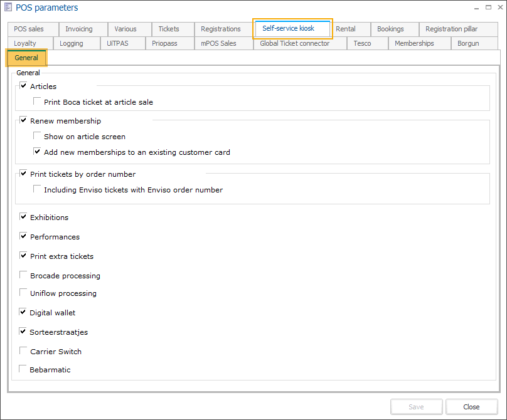Check the Carrier Switch box
Image resolution: width=507 pixels, height=420 pixels.
(24, 351)
